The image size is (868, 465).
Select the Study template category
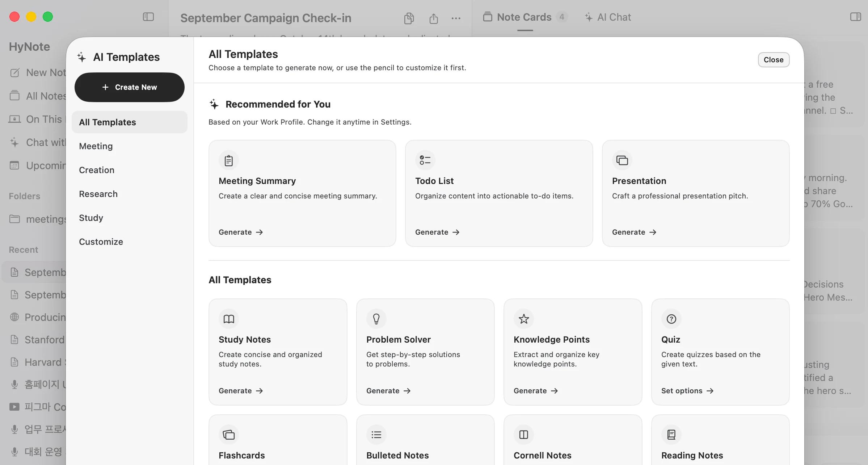(130, 218)
